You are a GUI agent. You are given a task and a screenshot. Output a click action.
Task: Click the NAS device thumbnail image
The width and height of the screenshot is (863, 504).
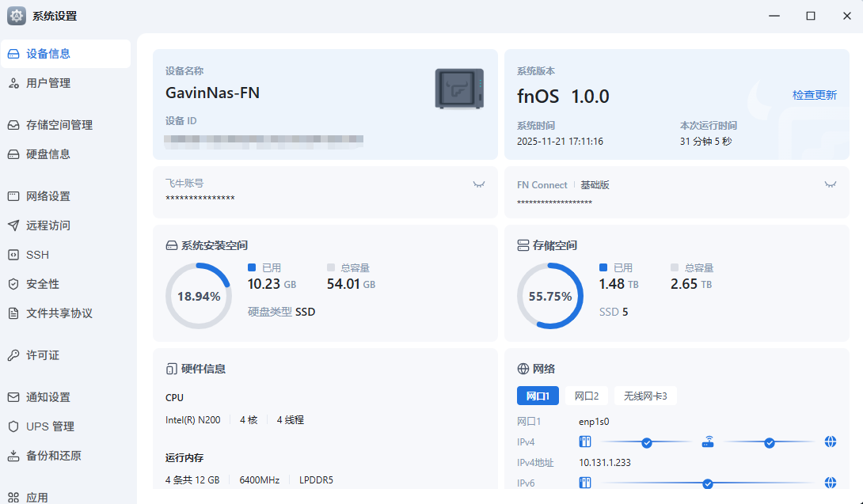[459, 89]
